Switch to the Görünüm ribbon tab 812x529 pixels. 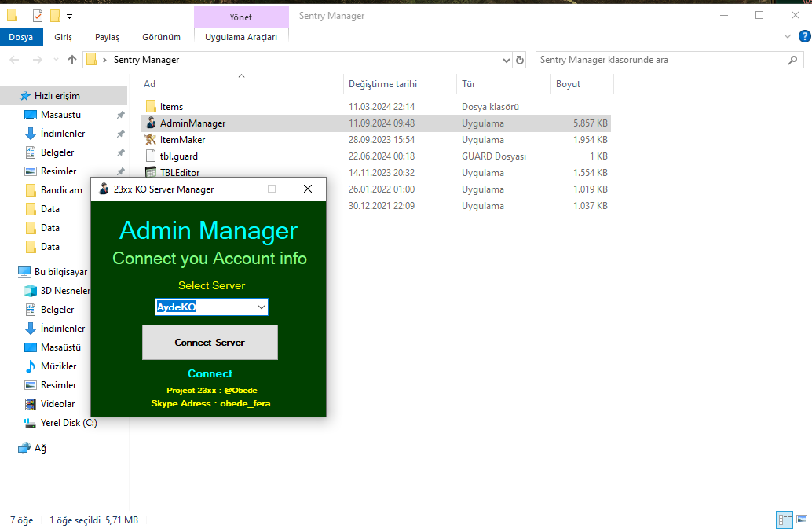coord(162,37)
